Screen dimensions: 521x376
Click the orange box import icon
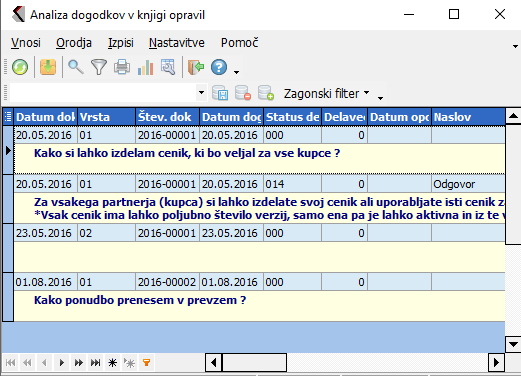pos(48,67)
